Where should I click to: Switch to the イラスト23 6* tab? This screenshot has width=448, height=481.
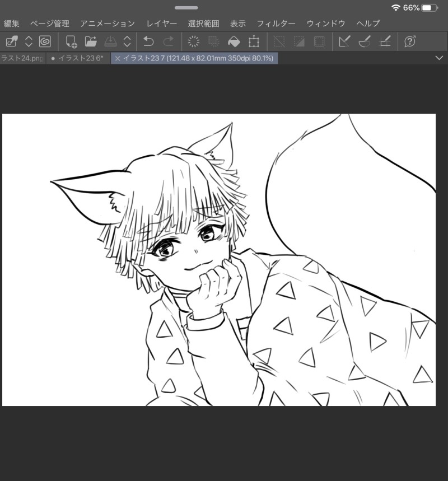[x=78, y=58]
